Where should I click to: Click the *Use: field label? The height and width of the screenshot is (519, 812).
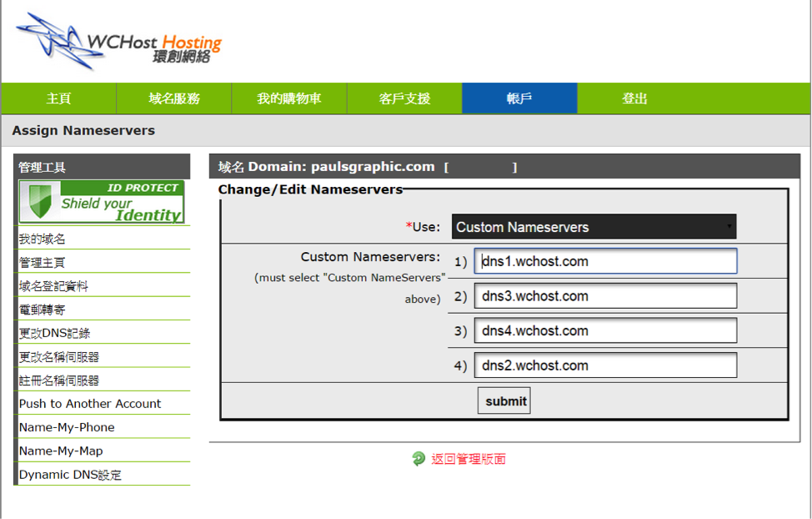423,227
